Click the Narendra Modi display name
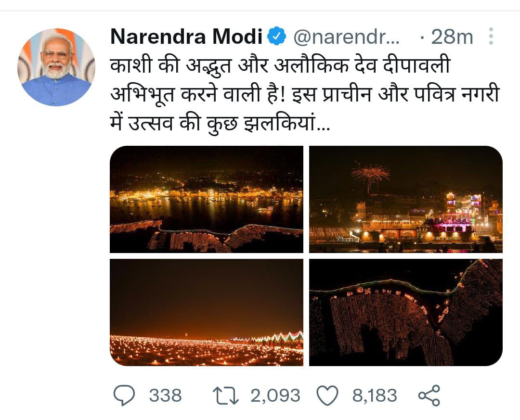Screen dimensions: 520x420 point(186,37)
